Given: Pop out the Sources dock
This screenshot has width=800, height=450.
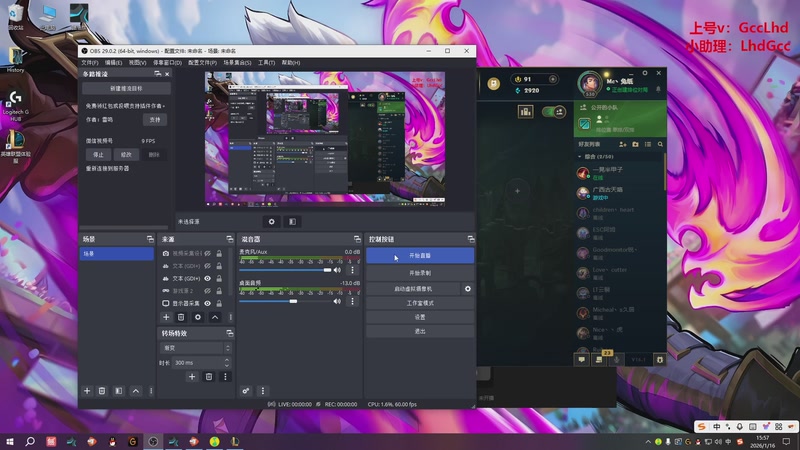Looking at the screenshot, I should [230, 239].
